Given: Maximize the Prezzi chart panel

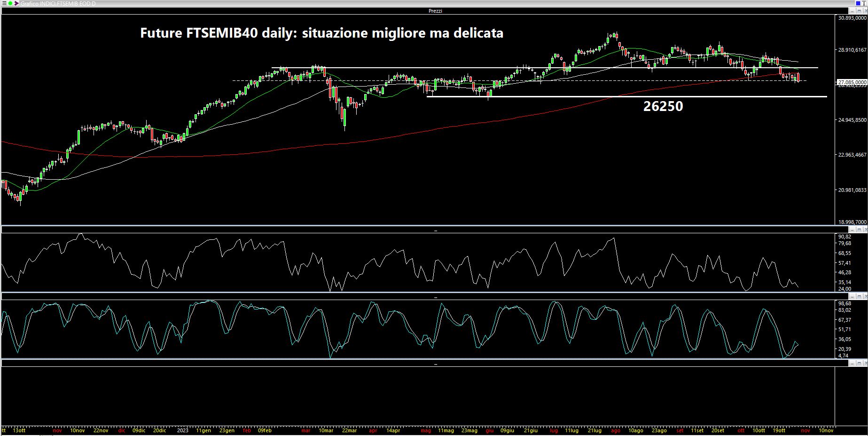Looking at the screenshot, I should click(x=858, y=10).
